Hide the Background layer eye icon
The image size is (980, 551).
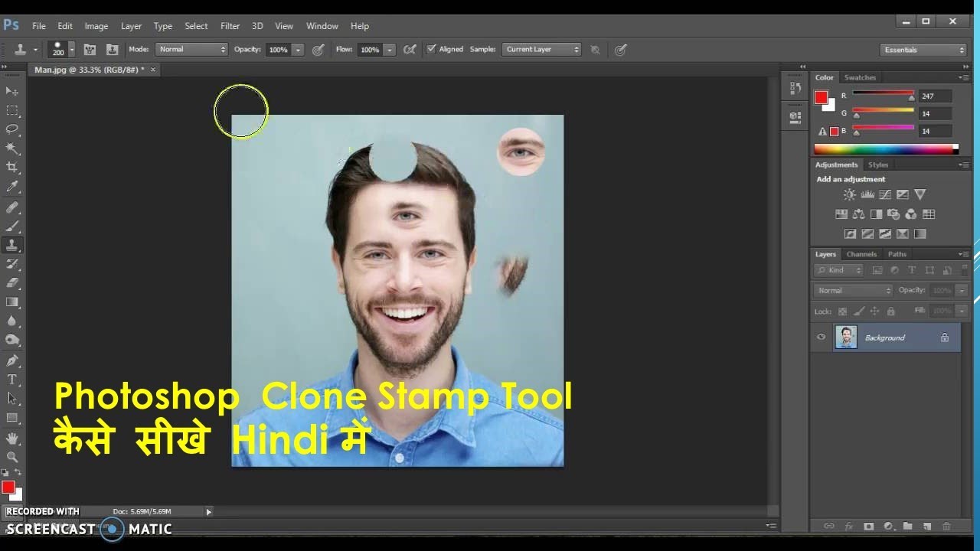click(x=822, y=337)
